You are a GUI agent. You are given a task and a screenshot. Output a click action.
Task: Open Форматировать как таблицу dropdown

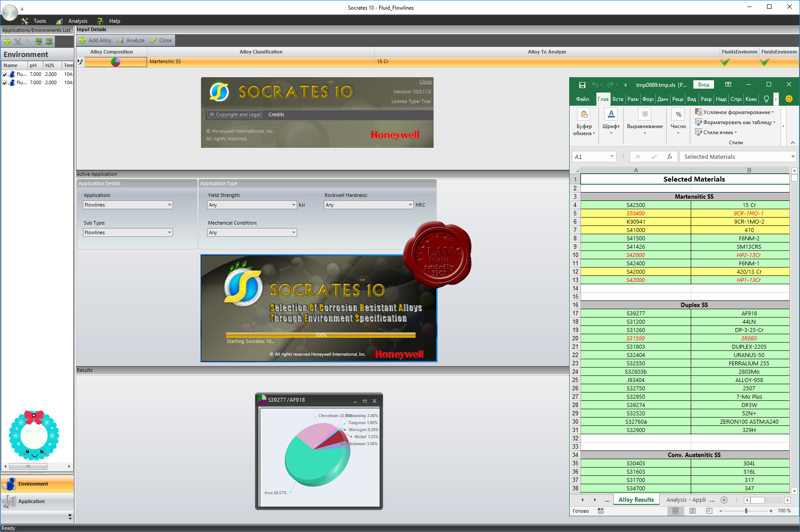[736, 122]
